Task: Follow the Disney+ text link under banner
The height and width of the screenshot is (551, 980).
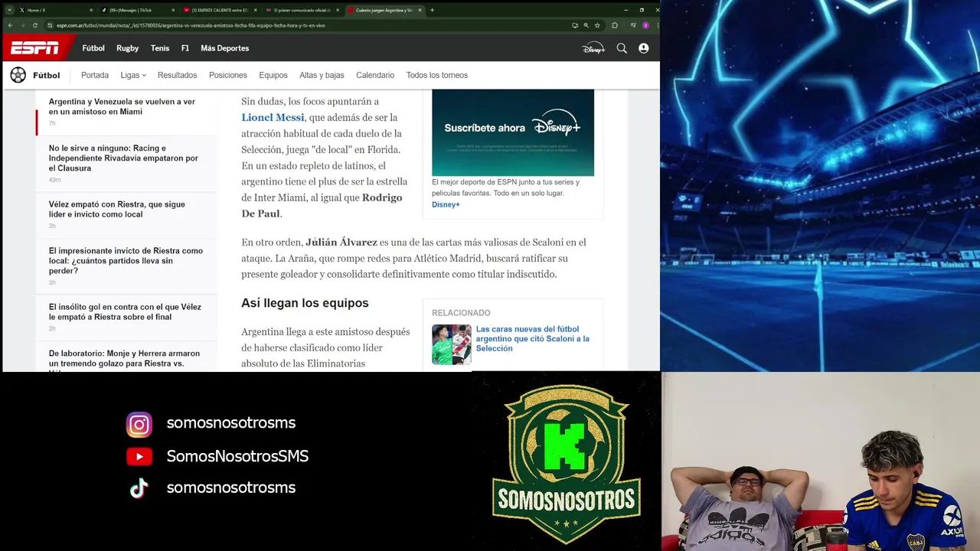Action: 446,204
